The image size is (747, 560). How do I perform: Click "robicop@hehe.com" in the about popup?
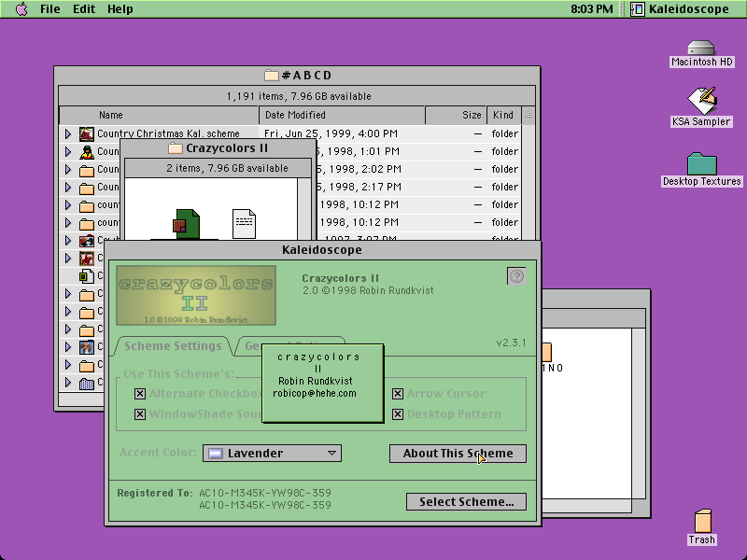point(315,393)
